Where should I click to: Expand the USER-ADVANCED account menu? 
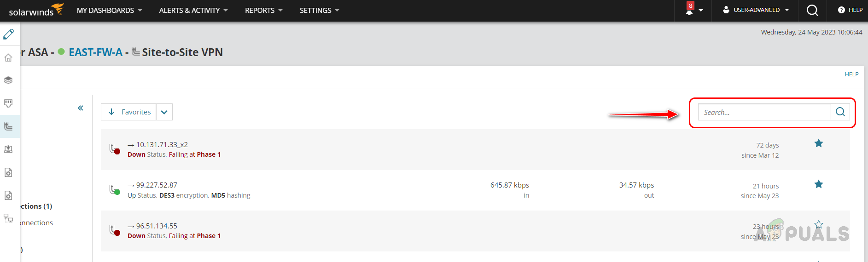[756, 10]
